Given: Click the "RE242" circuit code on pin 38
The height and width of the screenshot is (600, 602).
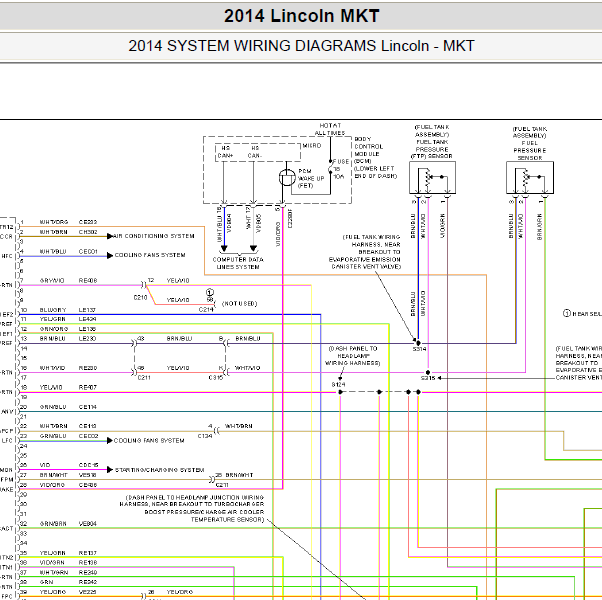Looking at the screenshot, I should click(x=88, y=582).
